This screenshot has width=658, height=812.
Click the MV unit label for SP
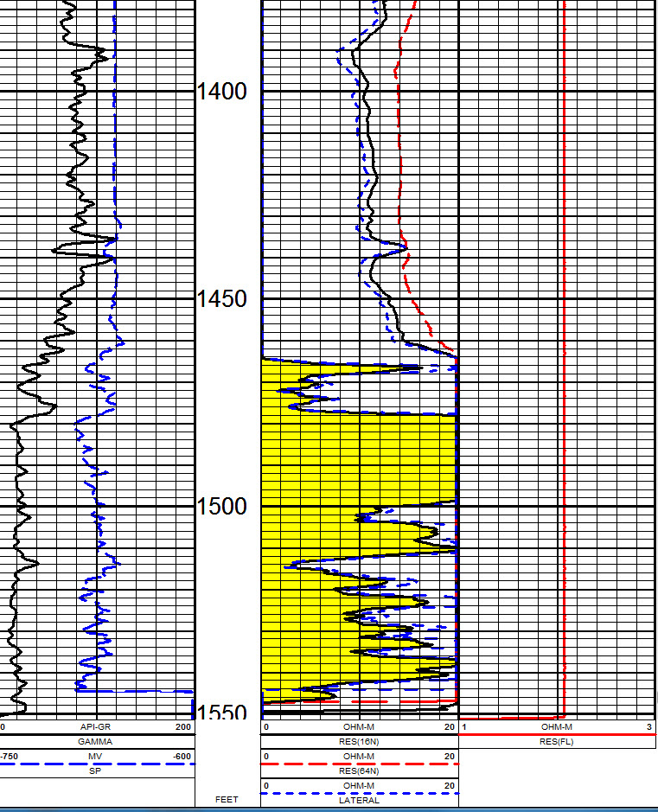pyautogui.click(x=96, y=756)
